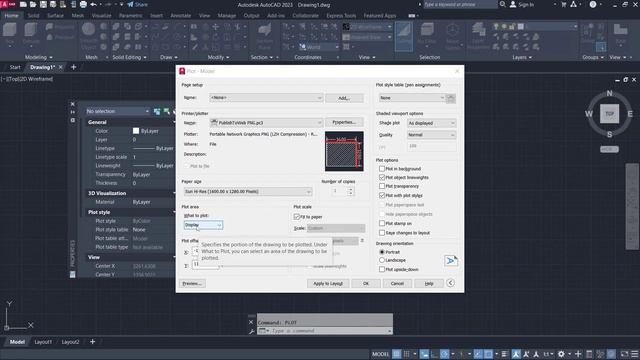Enable Plot stamp on checkbox

click(x=382, y=223)
